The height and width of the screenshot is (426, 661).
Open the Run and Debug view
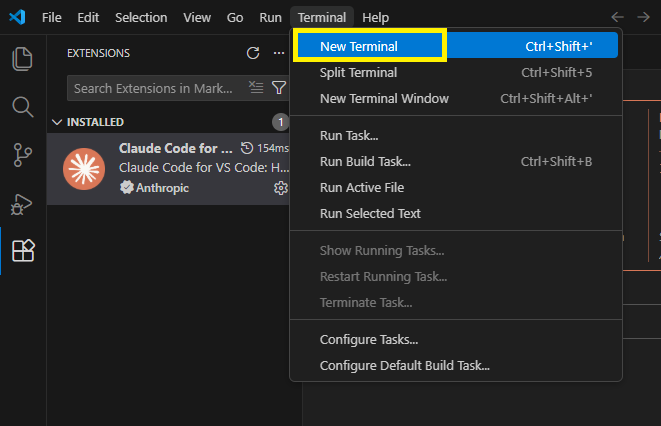(22, 203)
